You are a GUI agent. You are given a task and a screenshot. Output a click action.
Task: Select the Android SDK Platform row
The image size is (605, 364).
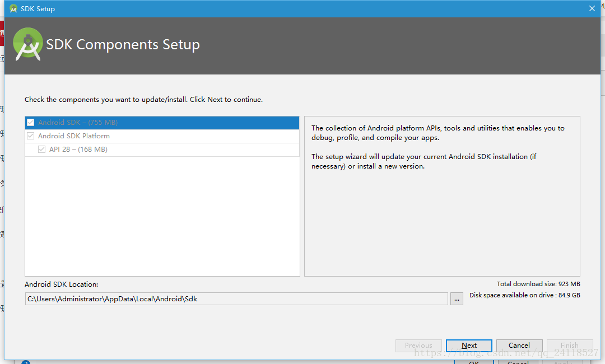[x=162, y=136]
